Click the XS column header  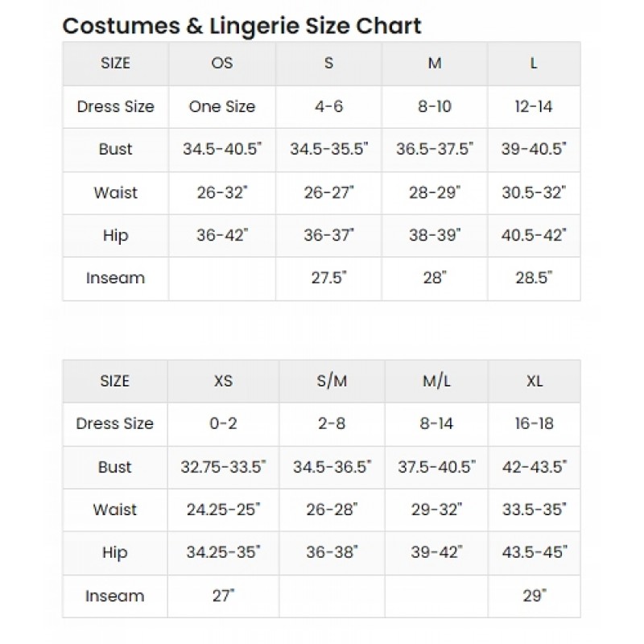tap(223, 381)
